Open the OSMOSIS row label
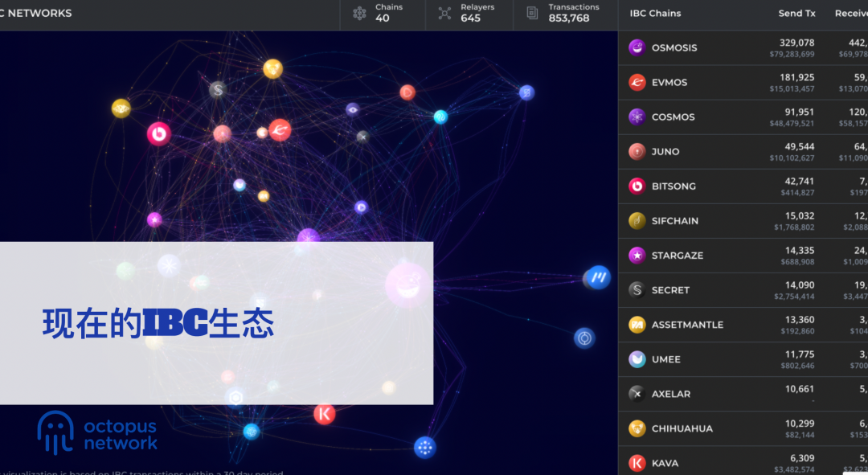 click(x=674, y=47)
